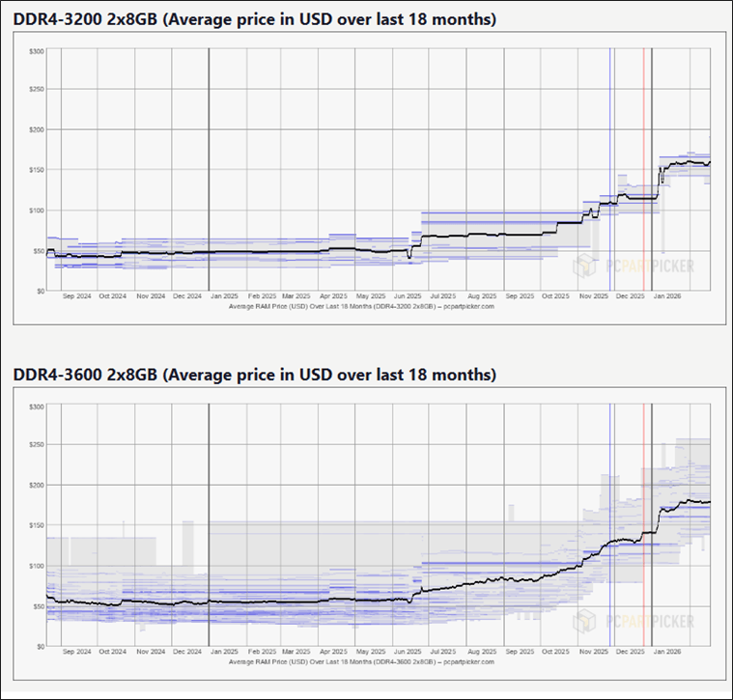733x700 pixels.
Task: Click Nov 2024 label on DDR4-3200 chart
Action: (x=151, y=296)
